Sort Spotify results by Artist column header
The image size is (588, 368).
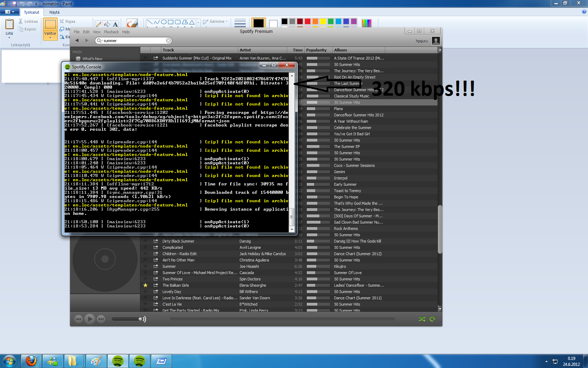coord(262,50)
